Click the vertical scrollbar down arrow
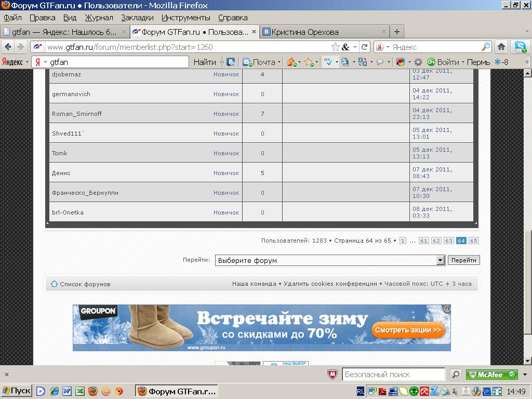Viewport: 532px width, 399px height. 527,361
